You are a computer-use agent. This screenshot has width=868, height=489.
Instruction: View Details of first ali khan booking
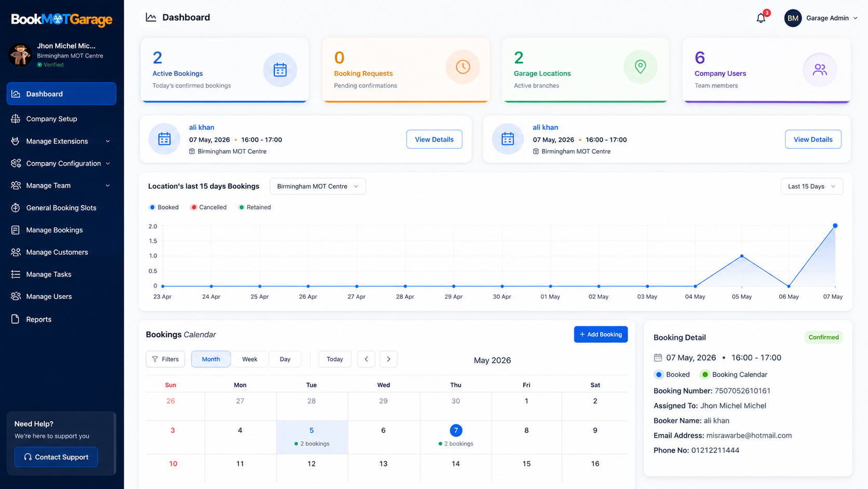[x=434, y=139]
